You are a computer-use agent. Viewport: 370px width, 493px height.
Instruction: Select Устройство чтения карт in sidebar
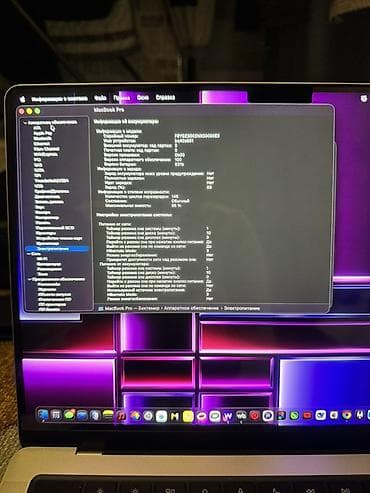coord(59,238)
